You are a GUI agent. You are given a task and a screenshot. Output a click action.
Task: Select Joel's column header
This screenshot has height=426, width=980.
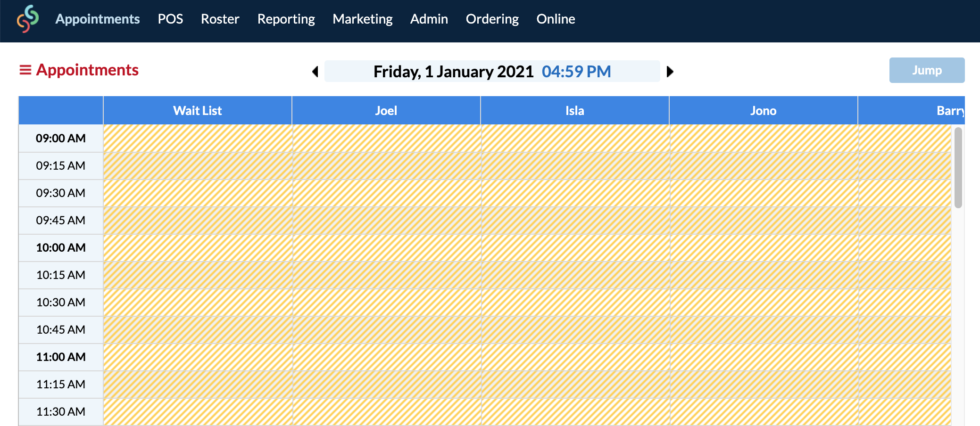point(386,110)
